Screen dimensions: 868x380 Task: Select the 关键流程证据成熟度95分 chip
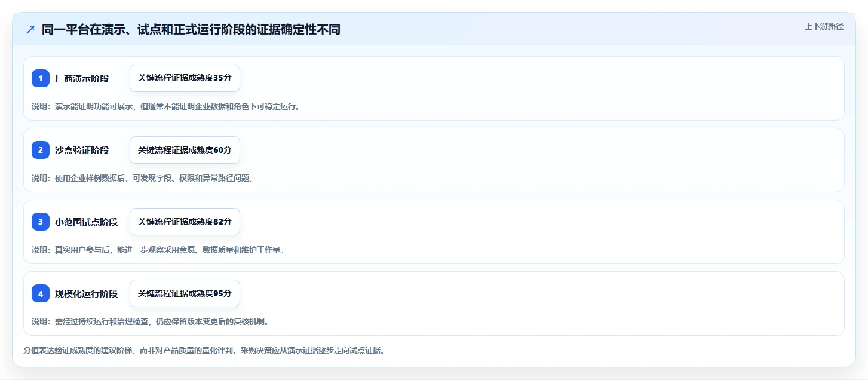(185, 293)
